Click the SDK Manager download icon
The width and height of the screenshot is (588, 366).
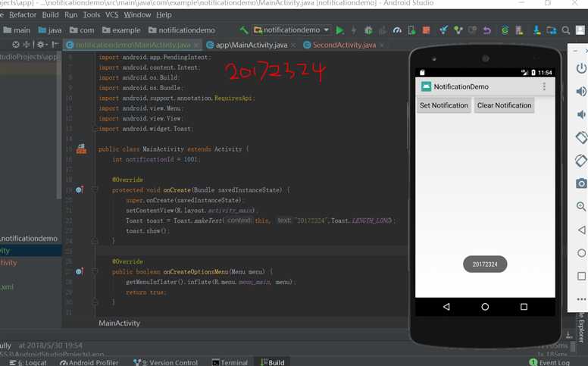(x=537, y=30)
